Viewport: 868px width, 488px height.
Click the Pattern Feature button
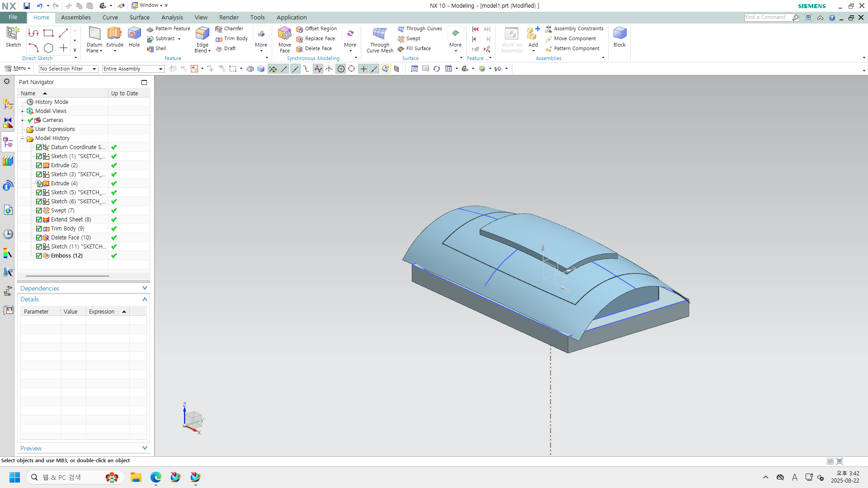point(169,28)
